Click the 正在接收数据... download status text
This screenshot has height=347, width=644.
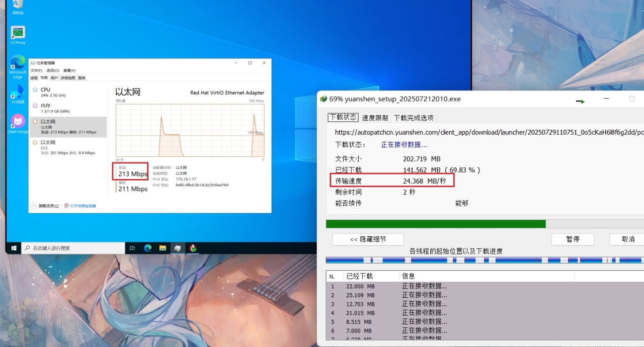point(404,145)
